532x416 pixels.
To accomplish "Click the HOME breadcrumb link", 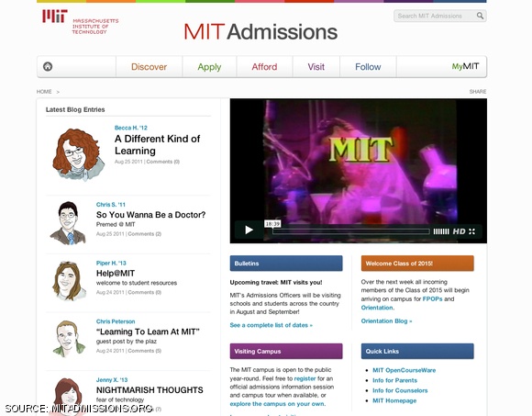I will (x=44, y=92).
